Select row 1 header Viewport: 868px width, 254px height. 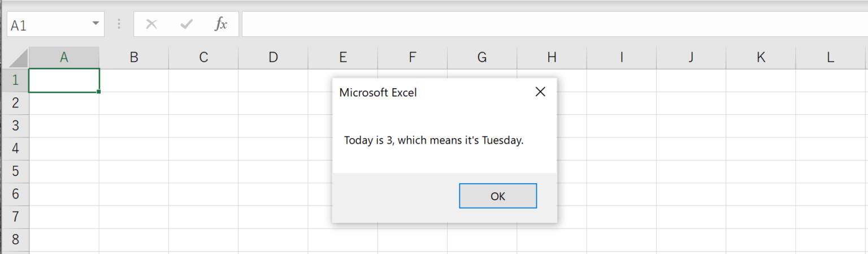click(15, 80)
